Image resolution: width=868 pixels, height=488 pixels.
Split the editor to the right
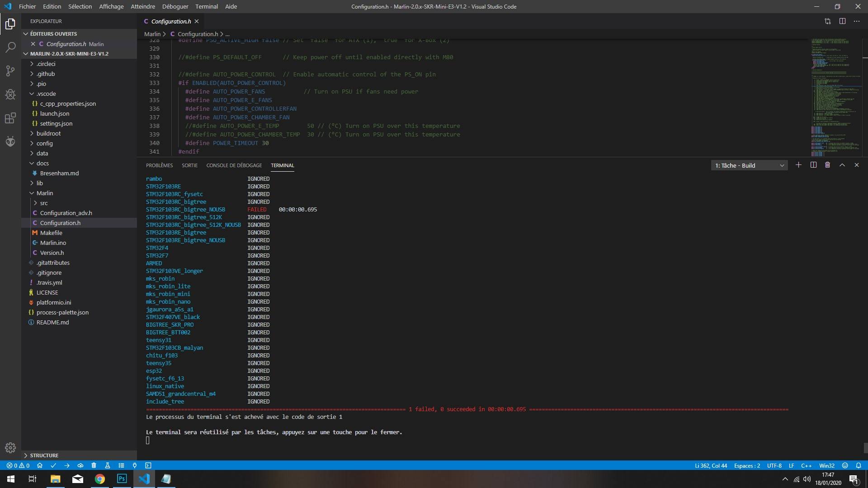842,21
